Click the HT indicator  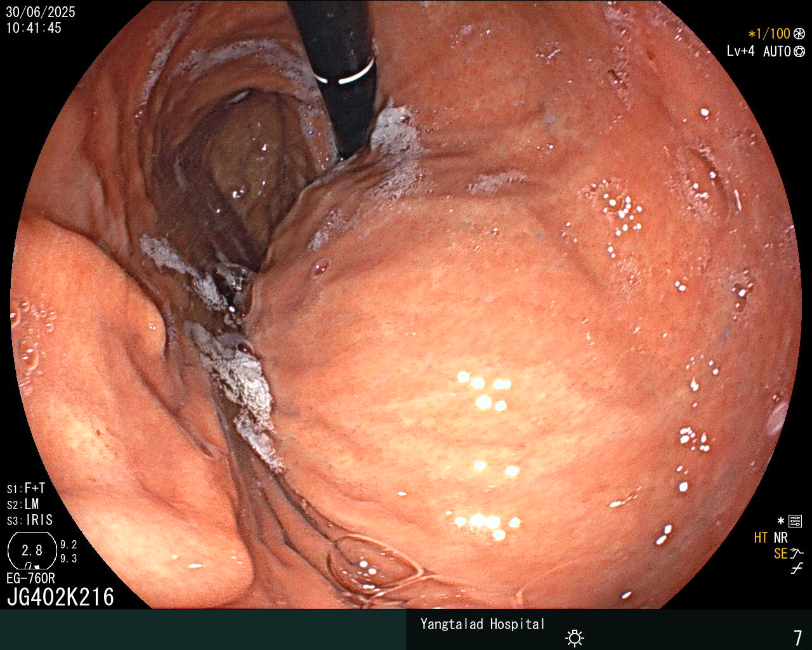click(x=761, y=538)
